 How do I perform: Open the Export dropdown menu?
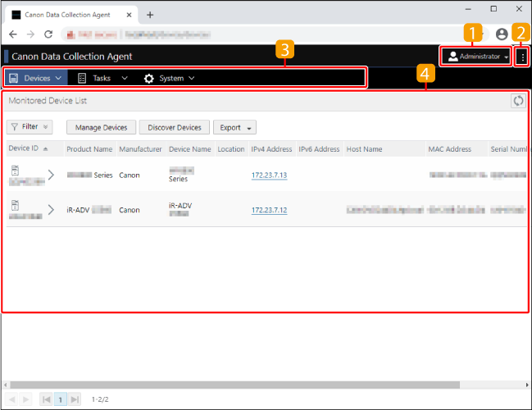(x=234, y=128)
